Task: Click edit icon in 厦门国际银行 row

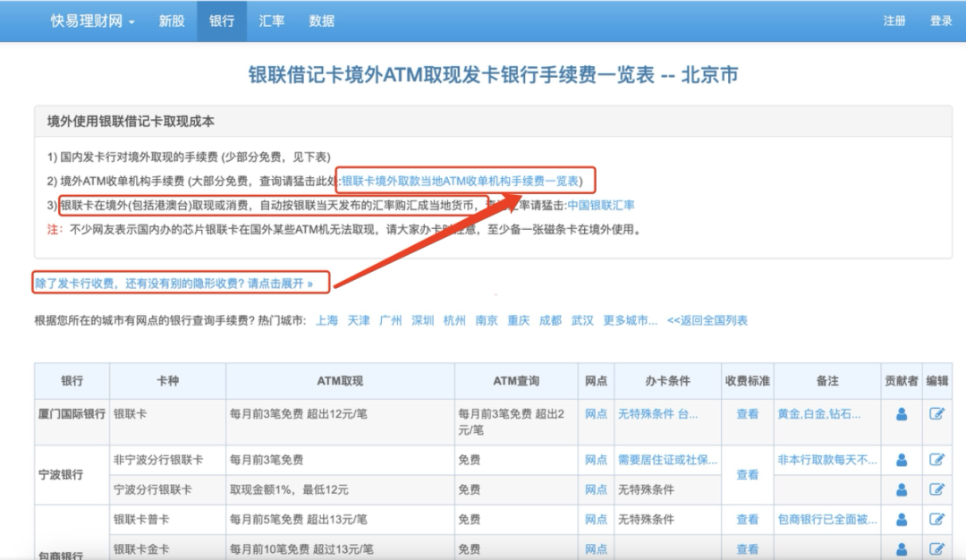Action: [x=936, y=414]
